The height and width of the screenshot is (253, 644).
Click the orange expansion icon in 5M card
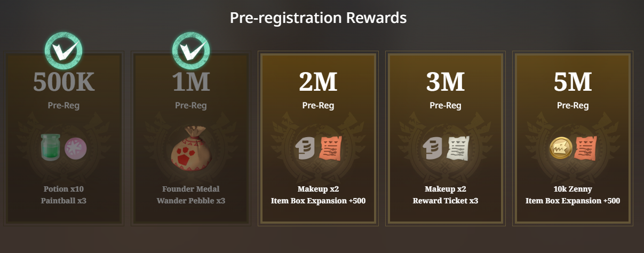(585, 148)
